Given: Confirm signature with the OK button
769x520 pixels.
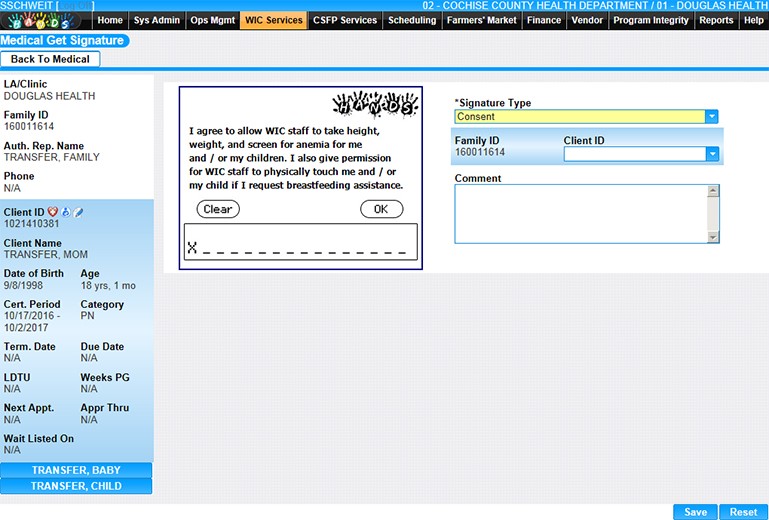Looking at the screenshot, I should click(x=381, y=209).
